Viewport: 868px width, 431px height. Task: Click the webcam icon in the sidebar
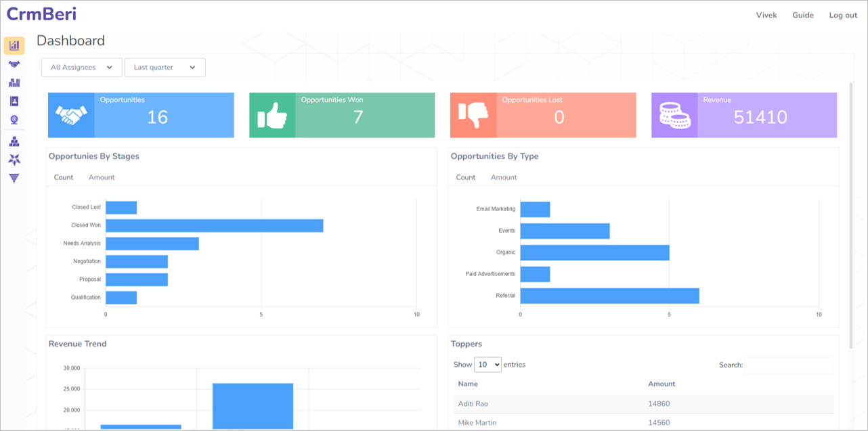14,120
